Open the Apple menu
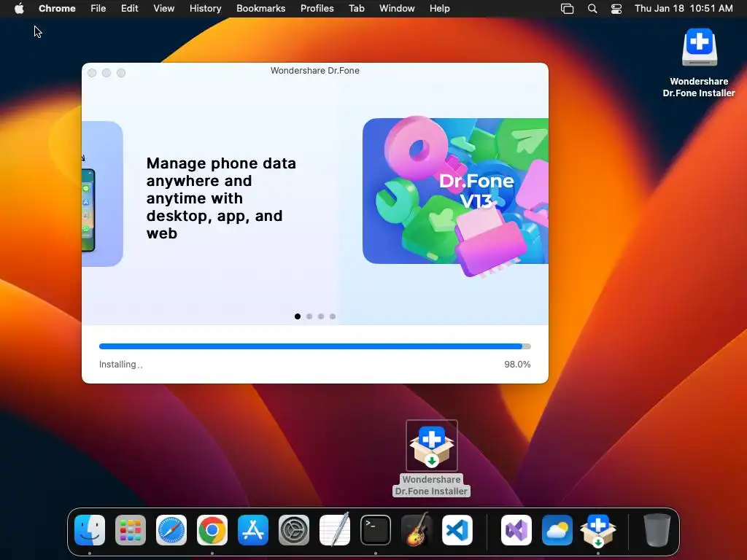 [19, 9]
